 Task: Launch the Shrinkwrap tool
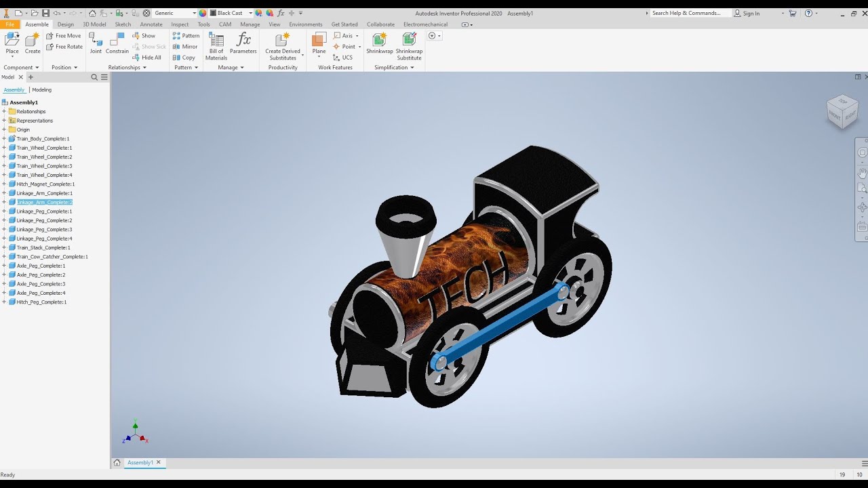380,43
